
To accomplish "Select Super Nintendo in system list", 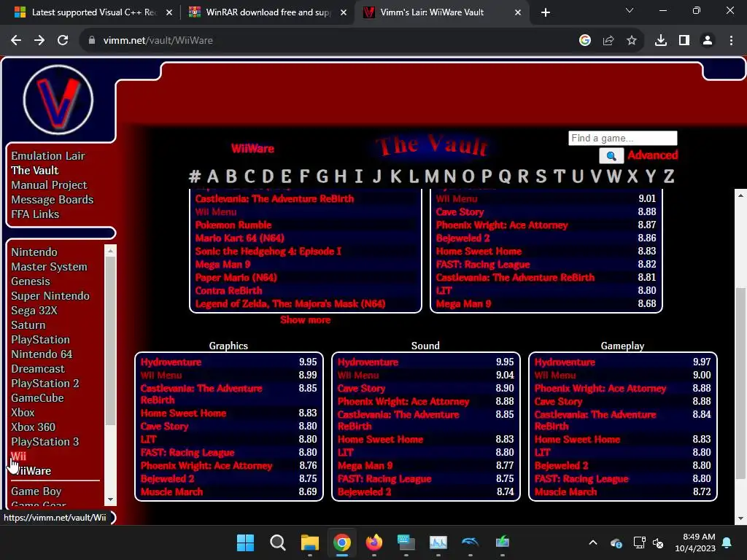I will (50, 296).
